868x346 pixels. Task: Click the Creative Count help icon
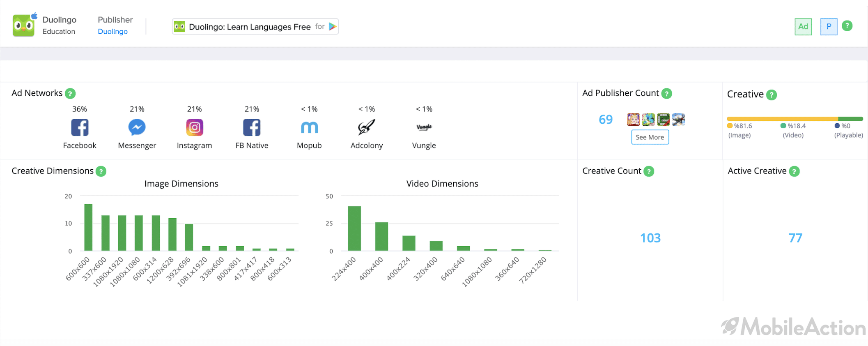coord(649,171)
